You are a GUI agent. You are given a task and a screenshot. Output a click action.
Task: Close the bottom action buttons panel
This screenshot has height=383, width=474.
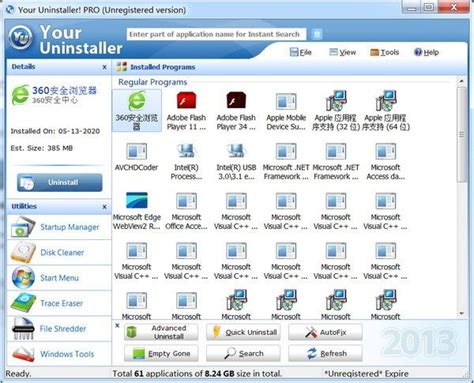(117, 325)
